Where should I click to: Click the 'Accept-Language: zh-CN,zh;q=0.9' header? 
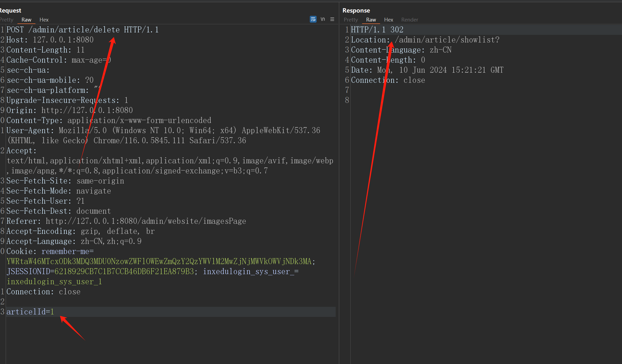pos(74,241)
